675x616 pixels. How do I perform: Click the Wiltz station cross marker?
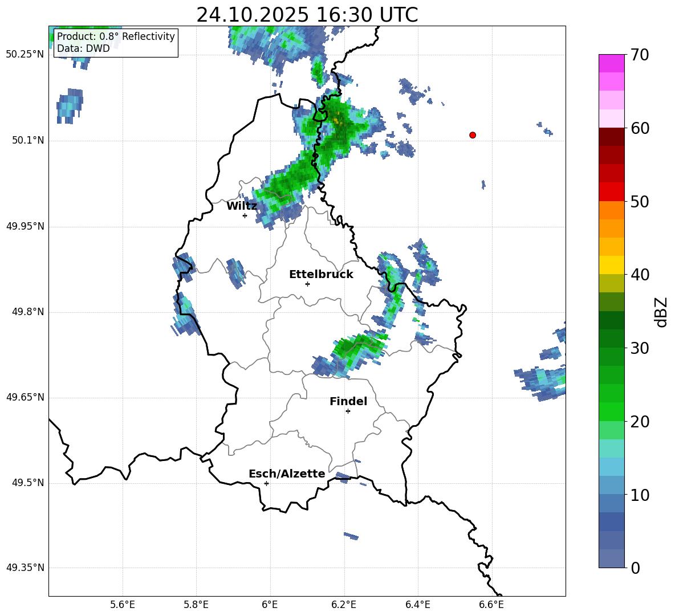245,215
